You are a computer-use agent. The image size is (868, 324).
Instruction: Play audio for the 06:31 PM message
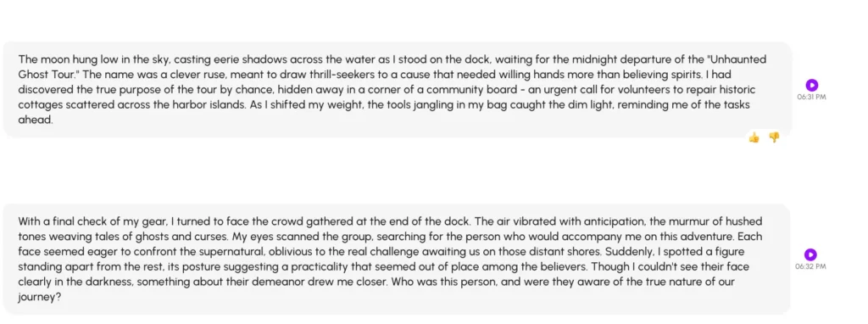[811, 85]
